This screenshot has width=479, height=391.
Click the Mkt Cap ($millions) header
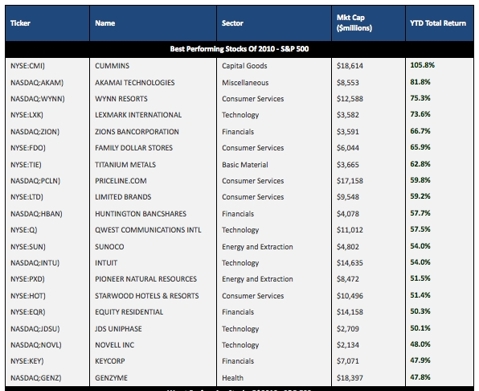354,23
